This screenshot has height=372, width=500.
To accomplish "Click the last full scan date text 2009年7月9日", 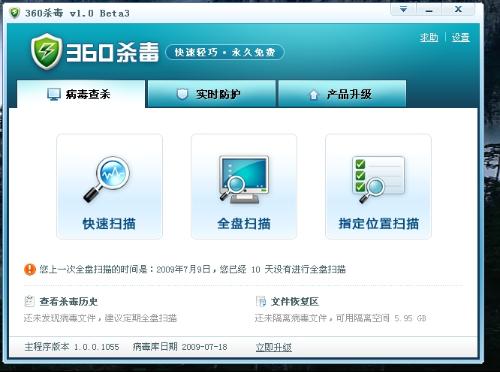I will pyautogui.click(x=183, y=269).
